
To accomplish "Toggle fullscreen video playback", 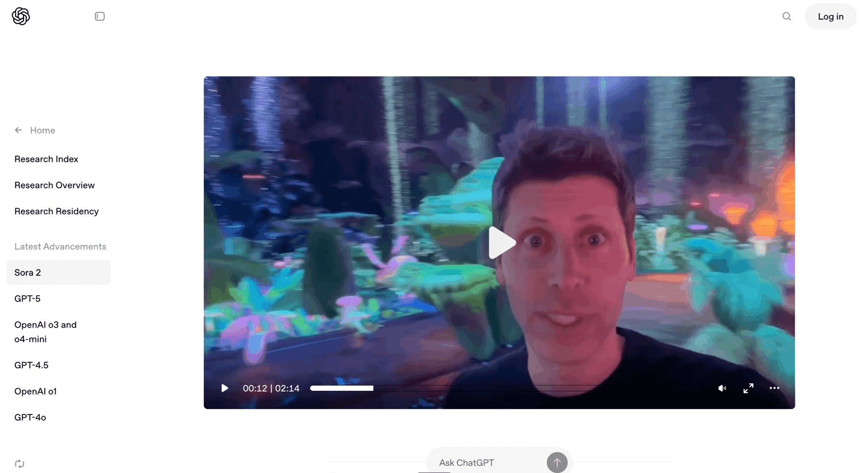I will [749, 388].
